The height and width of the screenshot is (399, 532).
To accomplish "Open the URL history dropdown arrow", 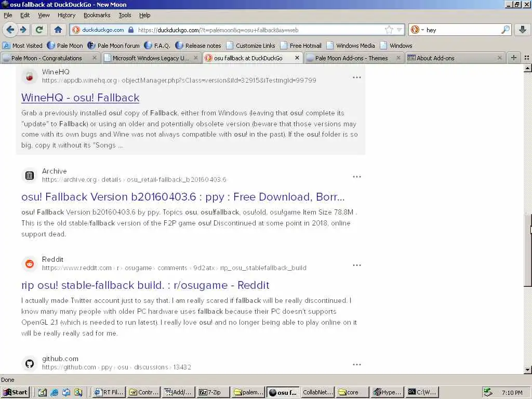I will tap(400, 30).
